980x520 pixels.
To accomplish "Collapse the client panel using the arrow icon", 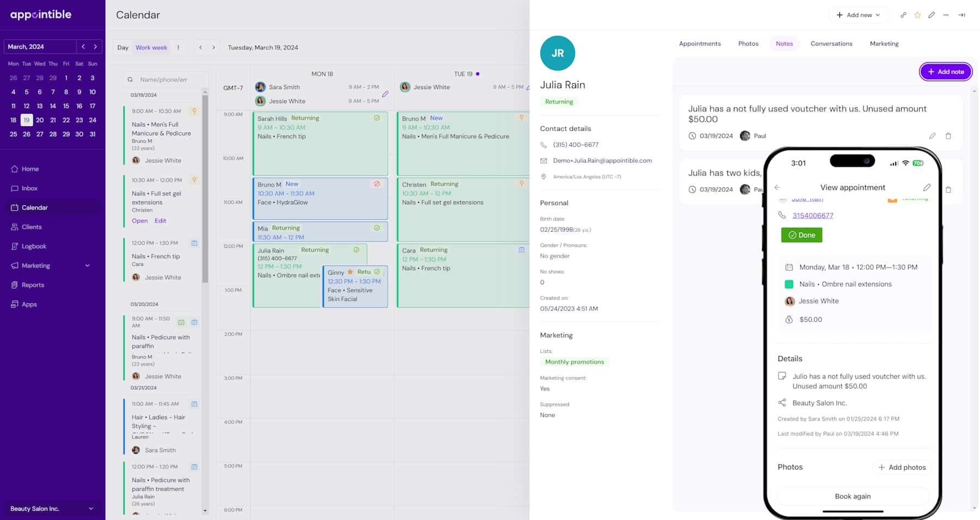I will [961, 15].
